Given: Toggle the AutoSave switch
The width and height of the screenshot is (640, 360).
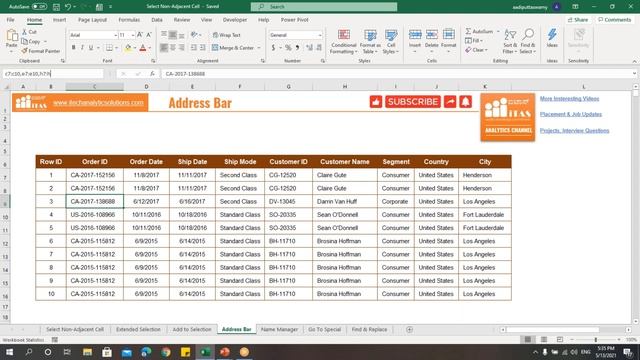Looking at the screenshot, I should point(40,7).
